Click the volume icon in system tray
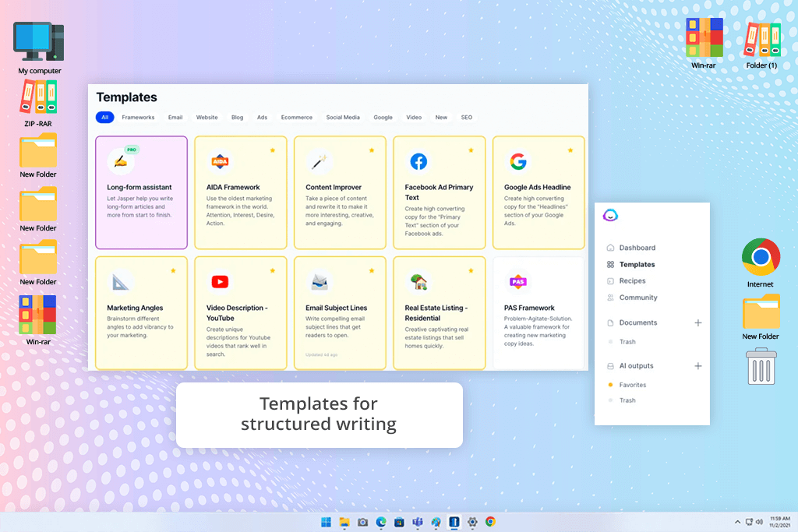This screenshot has height=532, width=798. tap(759, 522)
